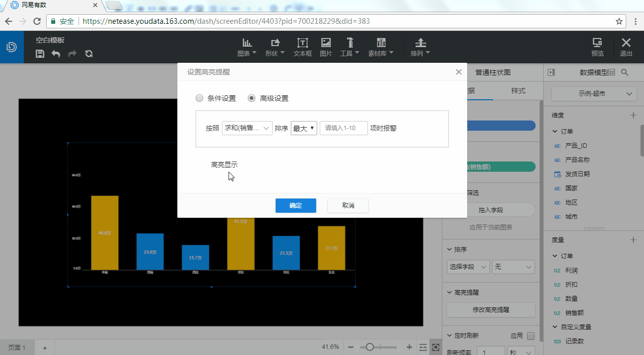
Task: Reload the browser page
Action: pos(37,21)
